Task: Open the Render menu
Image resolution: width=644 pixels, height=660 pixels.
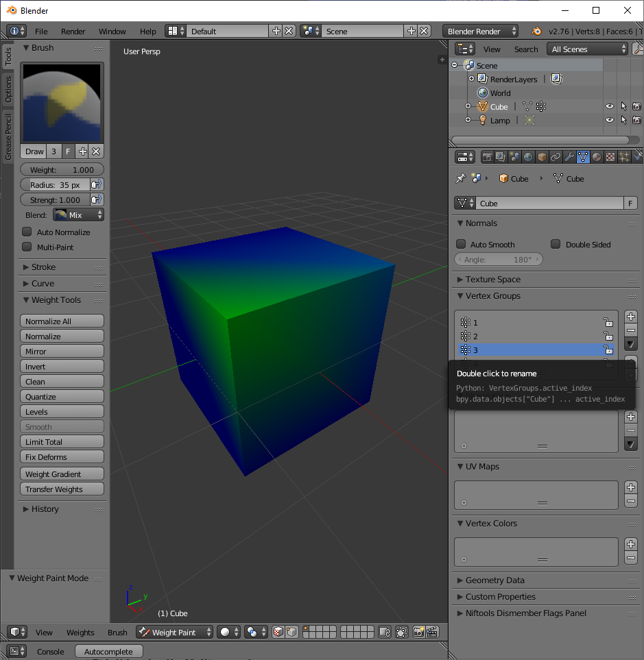Action: point(73,32)
